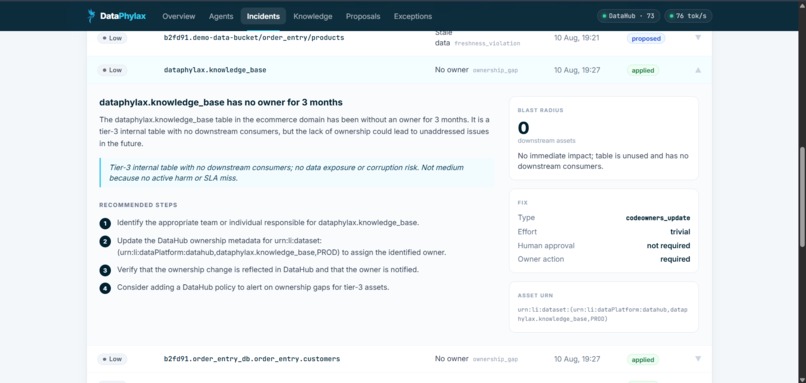Select b2fd91.order_entry_db.order_entry.customers asset name
Image resolution: width=806 pixels, height=383 pixels.
click(252, 359)
